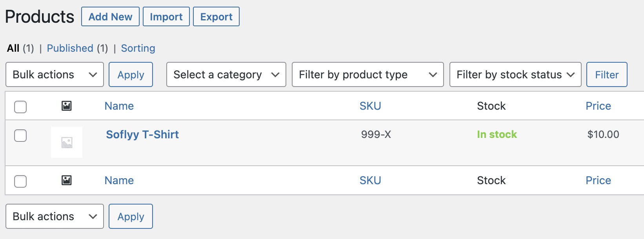Open the Filter by product type dropdown
The width and height of the screenshot is (644, 239).
point(367,74)
